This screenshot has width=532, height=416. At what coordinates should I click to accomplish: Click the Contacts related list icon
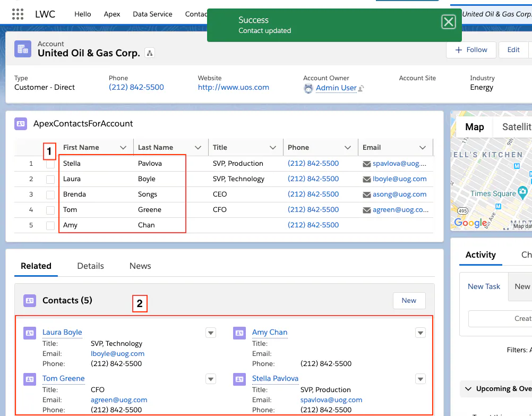pos(29,301)
